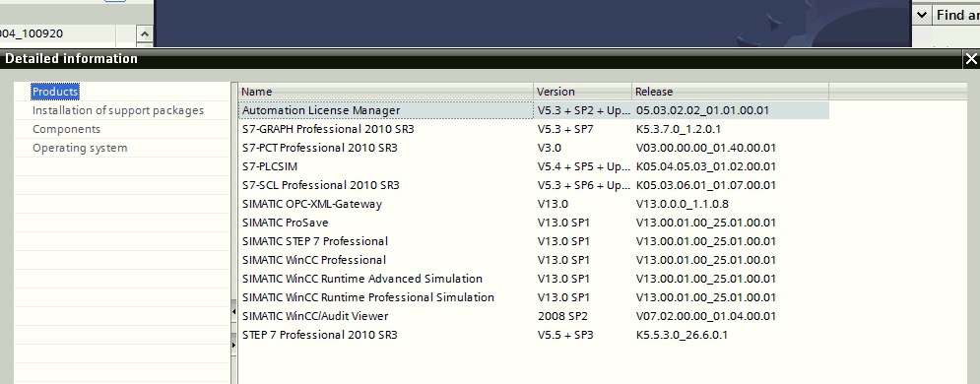980x384 pixels.
Task: Select Automation License Manager row
Action: click(534, 110)
